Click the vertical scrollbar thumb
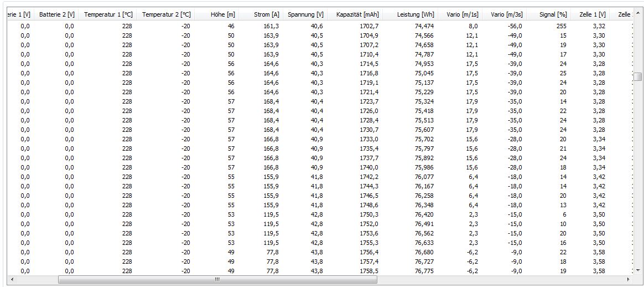 coord(638,76)
